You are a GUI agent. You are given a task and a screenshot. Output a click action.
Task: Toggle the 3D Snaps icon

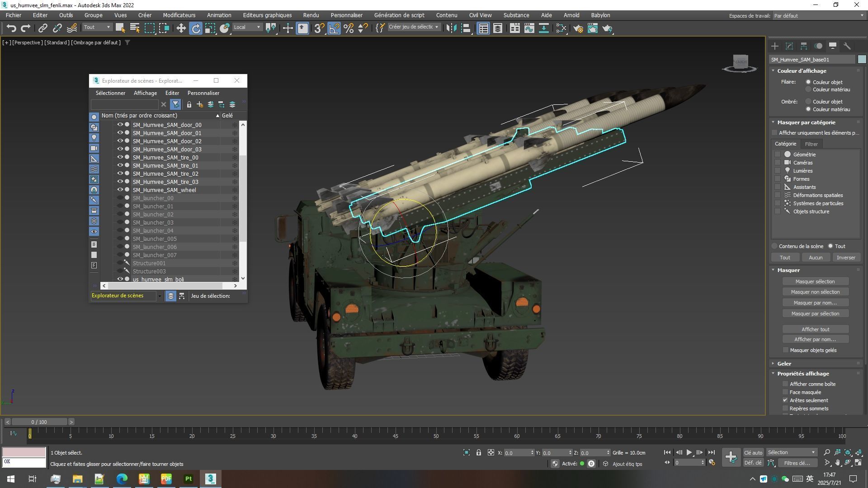click(x=319, y=28)
